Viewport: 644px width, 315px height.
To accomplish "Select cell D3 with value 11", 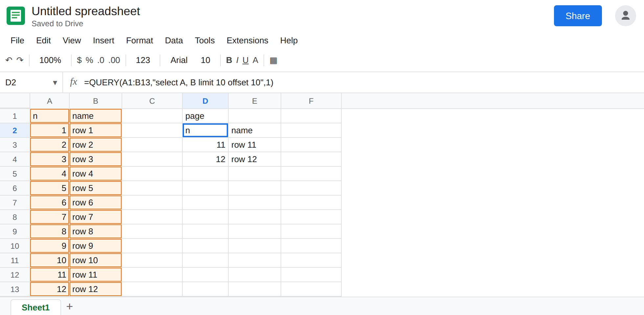I will click(205, 145).
